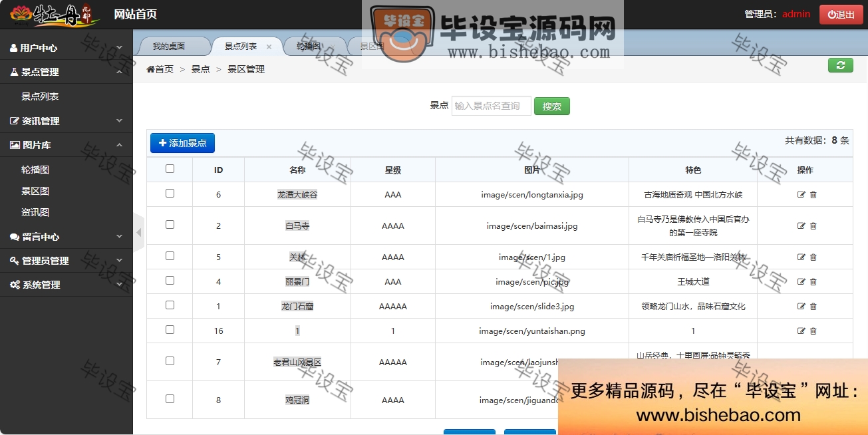The height and width of the screenshot is (435, 868).
Task: Delete the 丽景门 entry with the trash icon
Action: 813,282
